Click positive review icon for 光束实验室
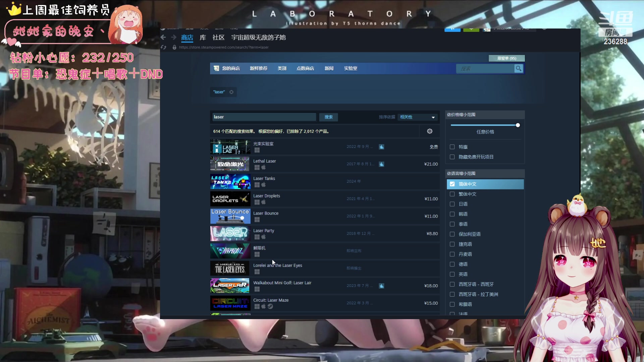The image size is (644, 362). click(x=381, y=147)
